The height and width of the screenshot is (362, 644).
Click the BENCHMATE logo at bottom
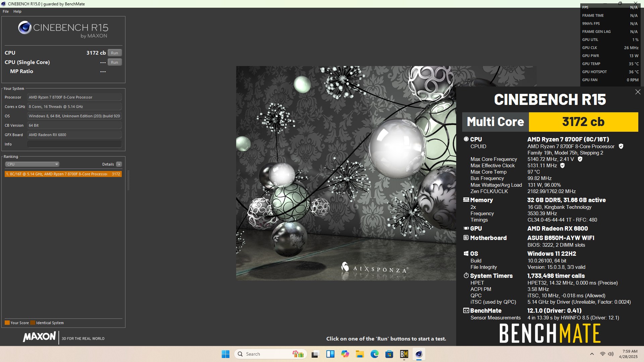(550, 333)
